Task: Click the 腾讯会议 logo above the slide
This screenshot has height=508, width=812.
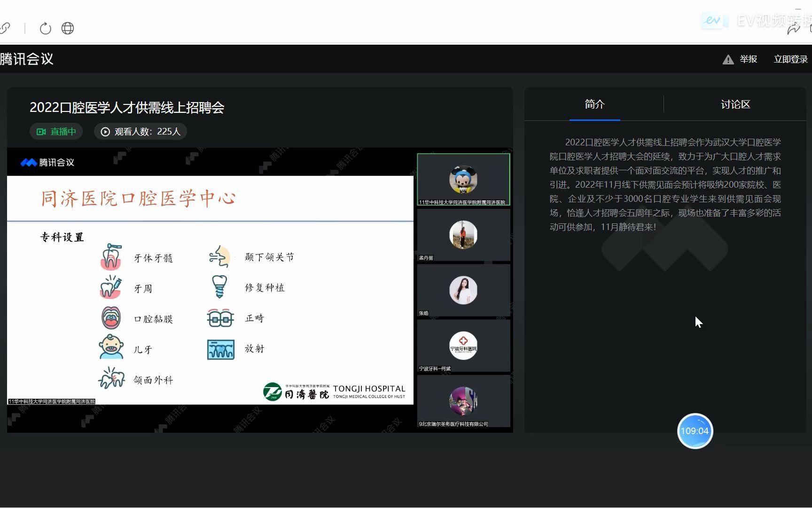Action: pyautogui.click(x=47, y=163)
